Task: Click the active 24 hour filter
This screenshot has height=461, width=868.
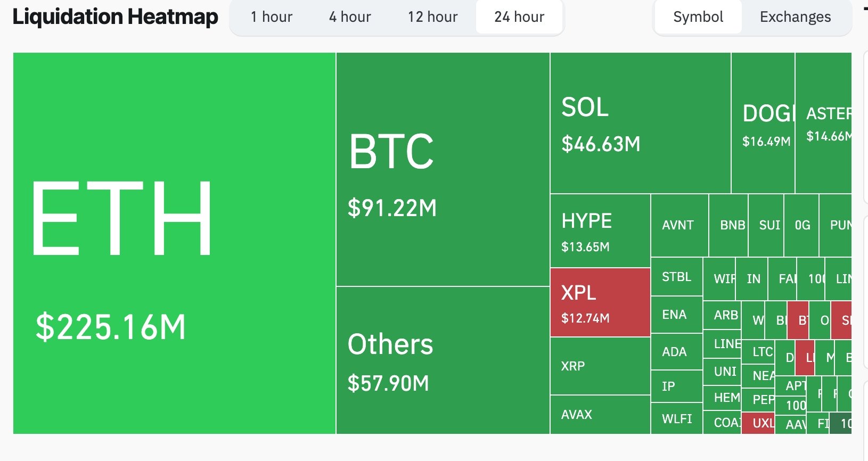Action: point(519,17)
